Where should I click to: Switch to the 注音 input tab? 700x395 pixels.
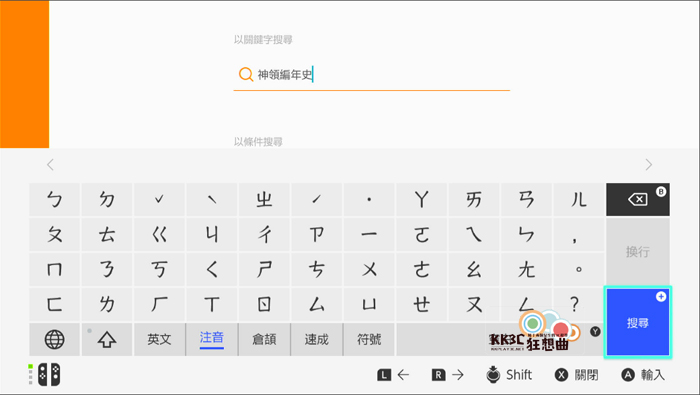point(212,339)
